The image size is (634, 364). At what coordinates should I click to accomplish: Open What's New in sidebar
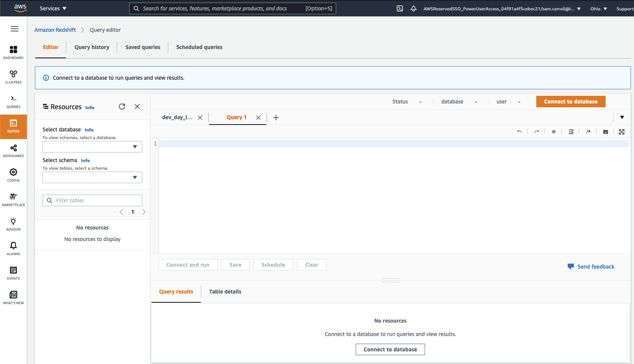coord(13,298)
